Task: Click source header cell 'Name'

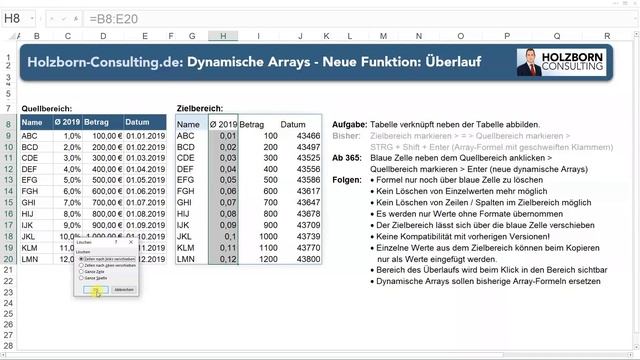Action: [x=37, y=122]
